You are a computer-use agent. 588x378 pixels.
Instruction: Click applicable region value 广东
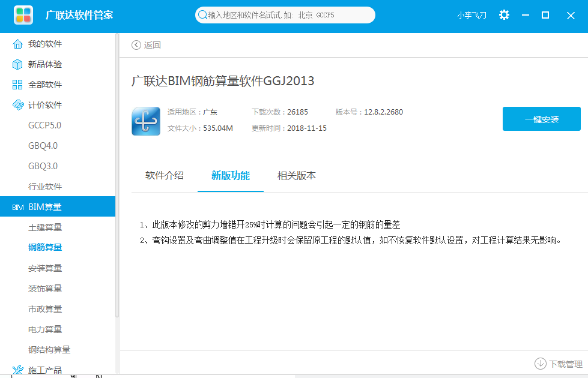210,112
